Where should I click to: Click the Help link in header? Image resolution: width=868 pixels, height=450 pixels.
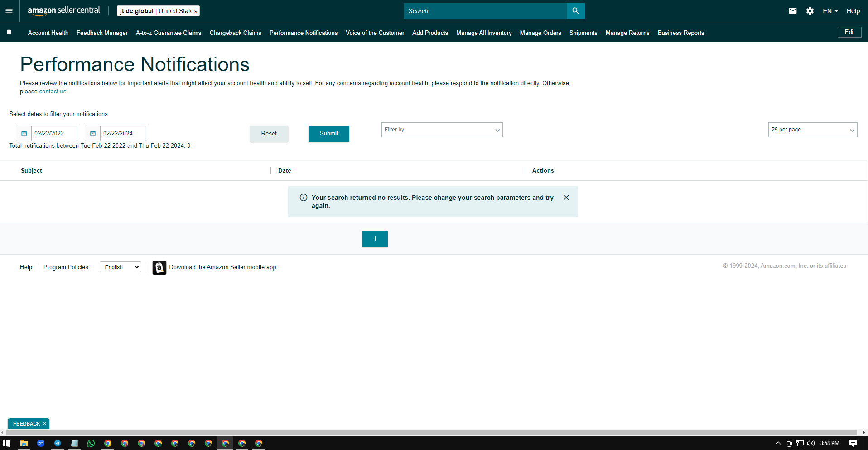(853, 11)
